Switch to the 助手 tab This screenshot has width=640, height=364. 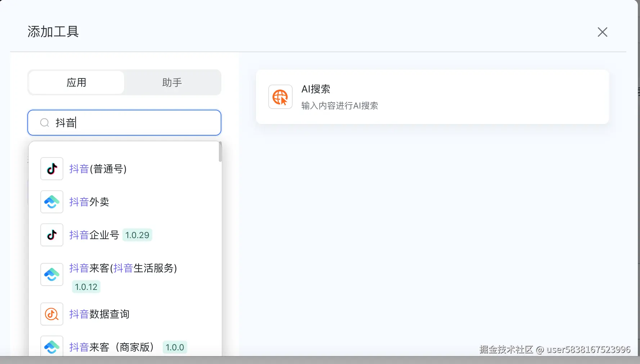172,82
